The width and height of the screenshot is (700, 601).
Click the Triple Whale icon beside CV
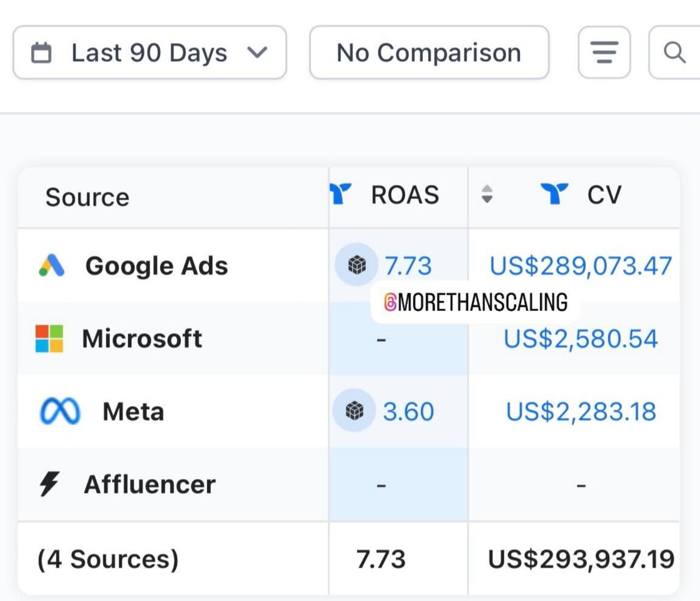click(554, 194)
